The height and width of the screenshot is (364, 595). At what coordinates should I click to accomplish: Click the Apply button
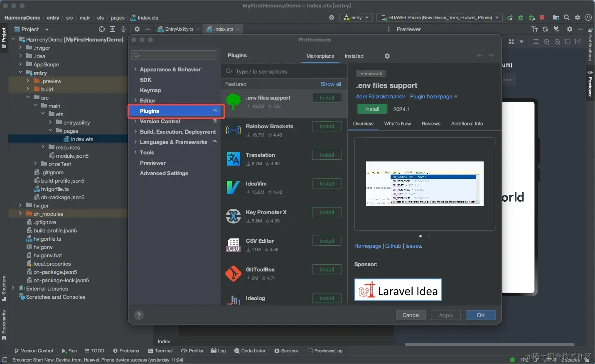click(x=446, y=315)
